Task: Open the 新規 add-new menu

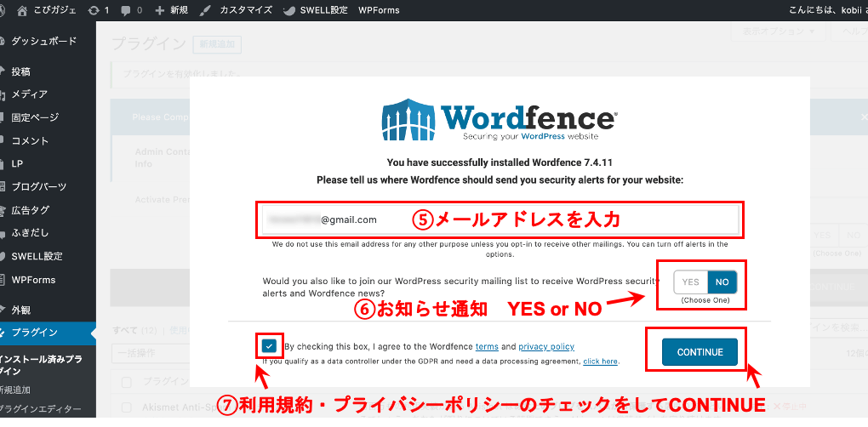Action: pyautogui.click(x=172, y=10)
